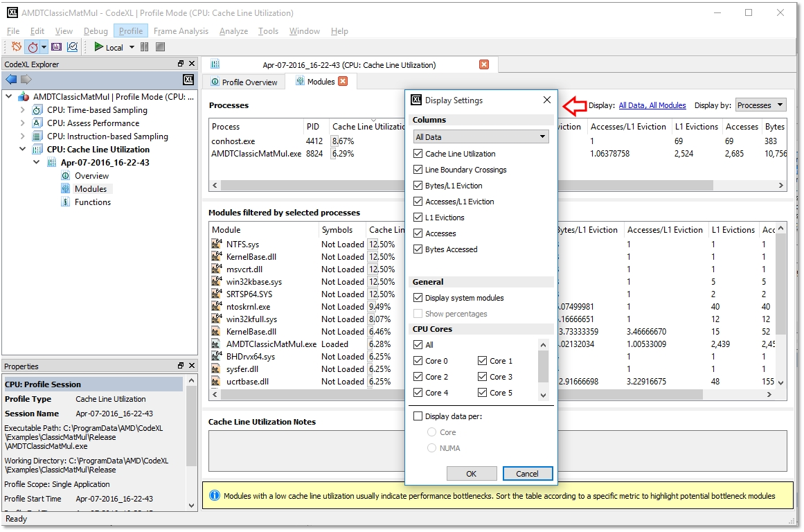Expand CPU: Time-based Sampling node
The image size is (804, 532).
point(23,109)
